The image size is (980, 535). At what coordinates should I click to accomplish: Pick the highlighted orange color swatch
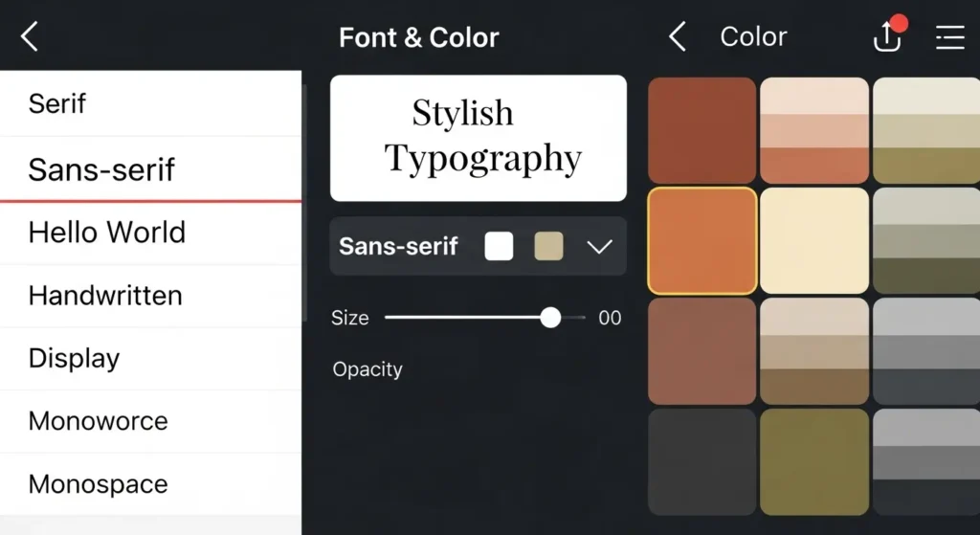(702, 240)
